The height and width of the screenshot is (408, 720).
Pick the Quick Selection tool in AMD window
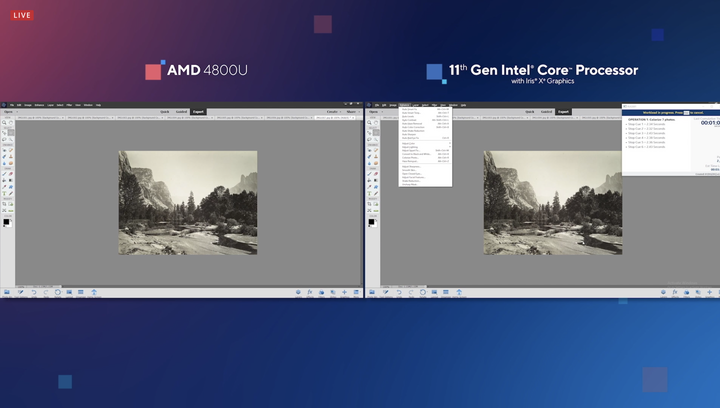click(x=11, y=140)
